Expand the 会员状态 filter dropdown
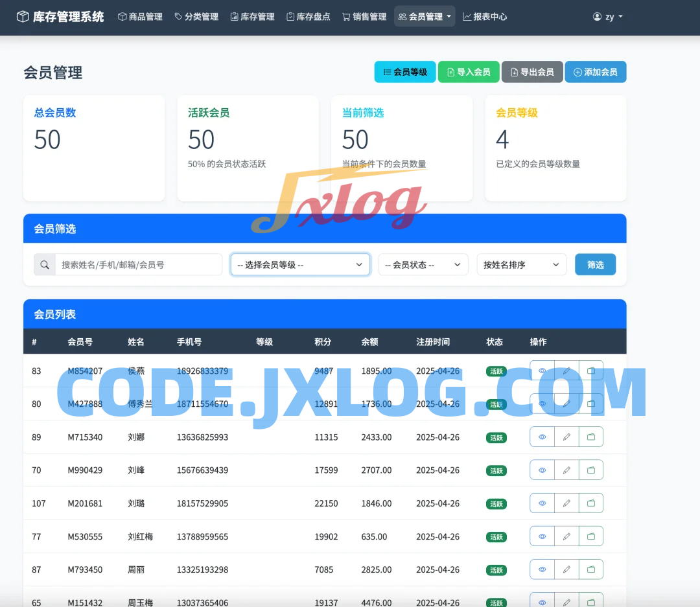The width and height of the screenshot is (700, 607). tap(423, 265)
